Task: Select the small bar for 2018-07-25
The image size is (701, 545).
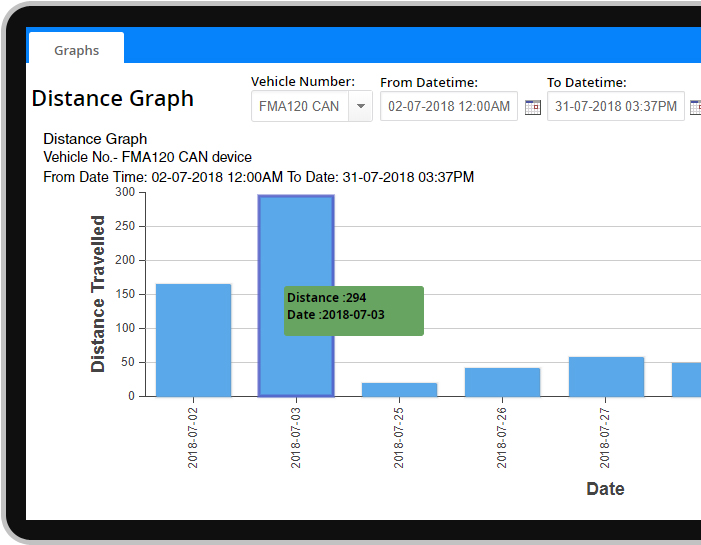Action: 399,389
